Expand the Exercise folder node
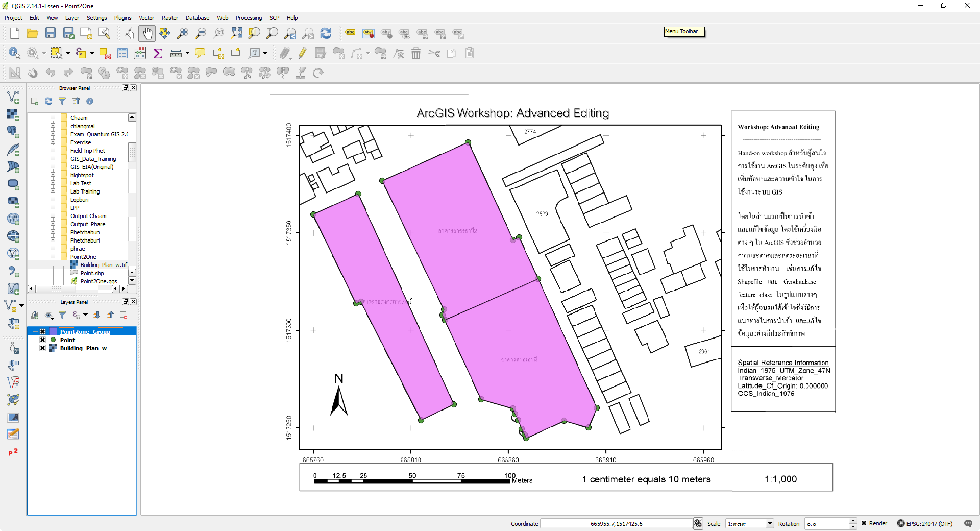The width and height of the screenshot is (980, 531). click(53, 142)
